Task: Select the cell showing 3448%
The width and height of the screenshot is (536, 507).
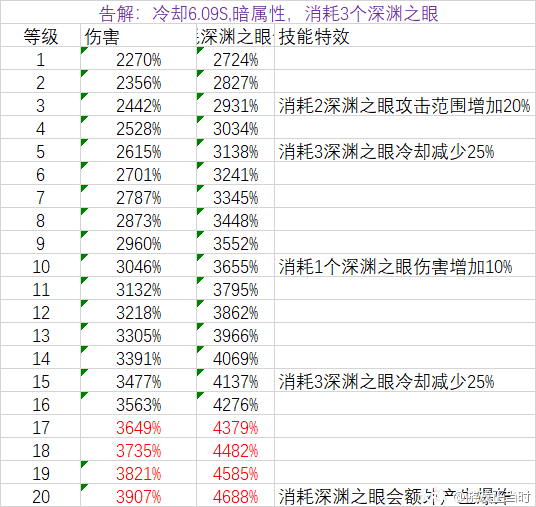Action: pyautogui.click(x=236, y=219)
